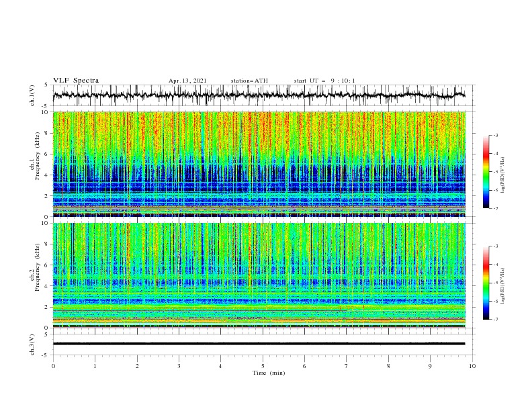The width and height of the screenshot is (532, 411).
Task: Click time axis tick label "9"
Action: tap(430, 366)
